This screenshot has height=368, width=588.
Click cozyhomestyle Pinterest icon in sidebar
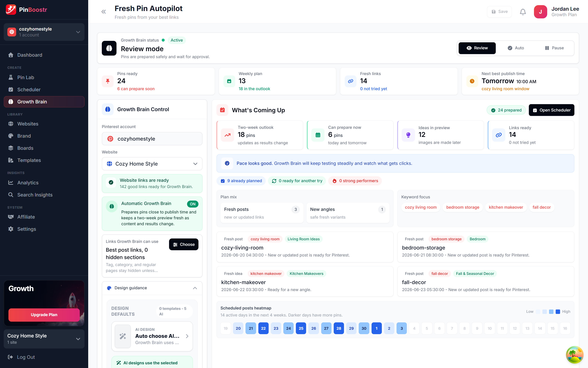12,32
